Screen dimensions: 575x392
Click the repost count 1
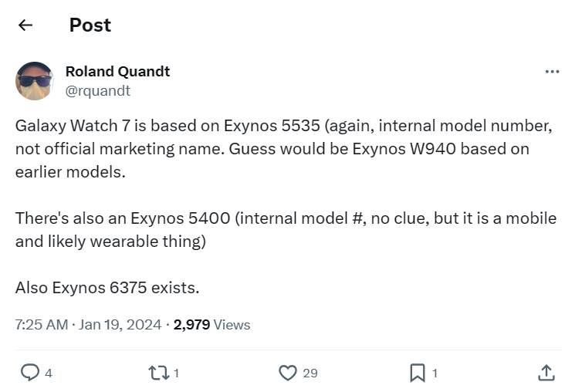coord(177,373)
